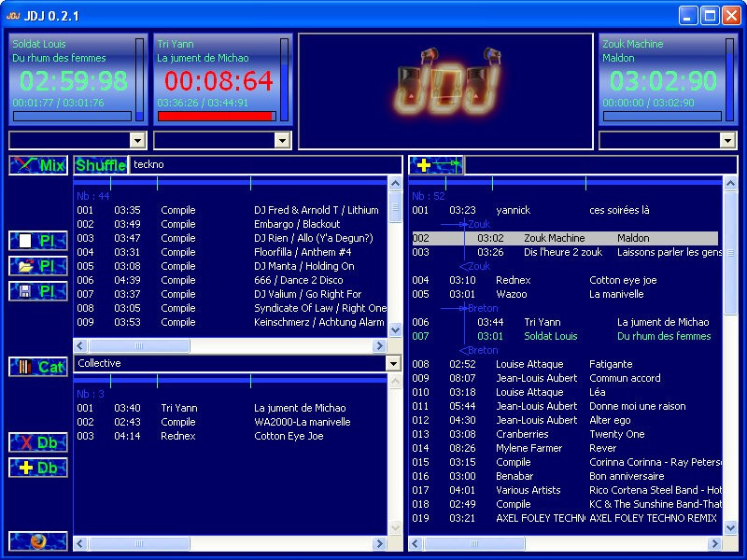Viewport: 747px width, 560px height.
Task: Select highlighted Zouk Machine Maldon queue row
Action: coord(565,238)
